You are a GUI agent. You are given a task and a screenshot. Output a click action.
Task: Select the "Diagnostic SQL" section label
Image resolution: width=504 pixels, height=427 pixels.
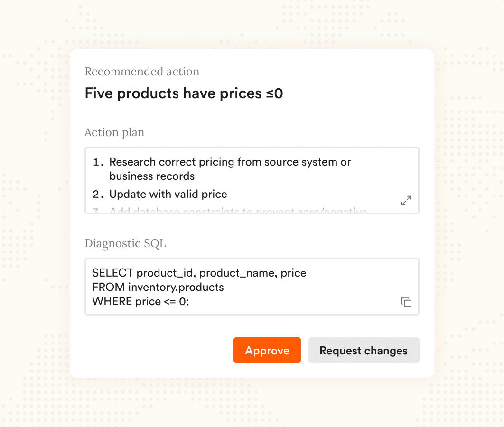[125, 244]
